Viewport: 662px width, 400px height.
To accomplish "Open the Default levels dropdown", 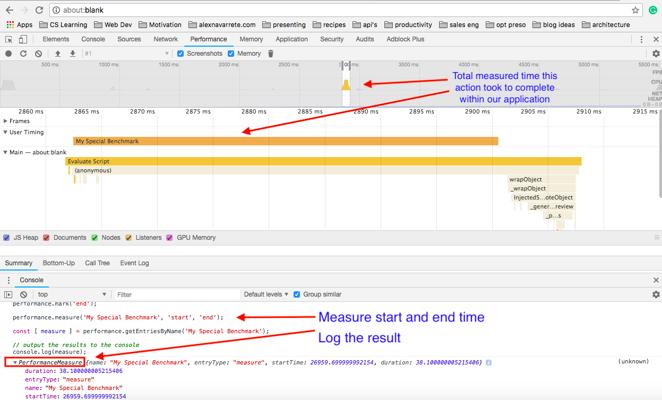I will [x=266, y=295].
